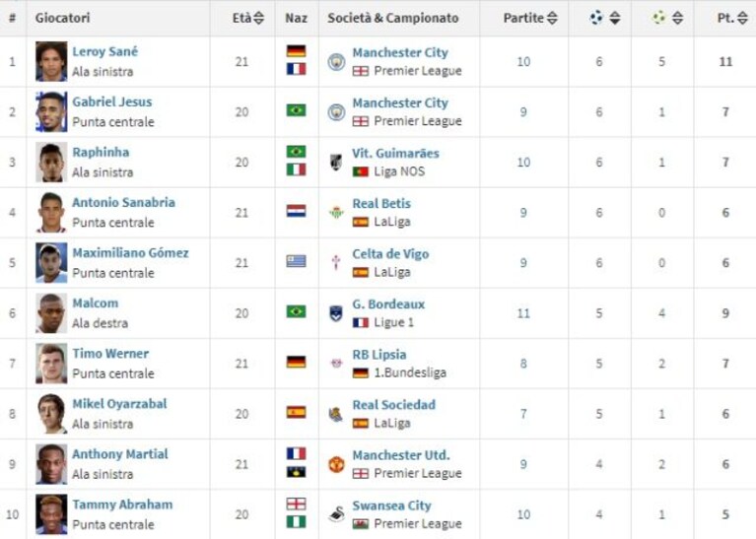Click the Vit. Guimarães club crest icon

pos(336,163)
